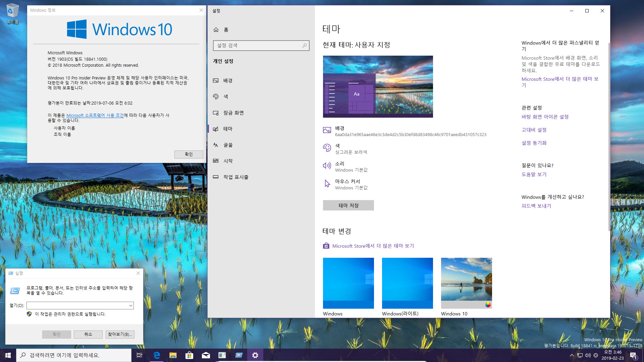Click the clock showing 오전 3:46

[x=612, y=355]
